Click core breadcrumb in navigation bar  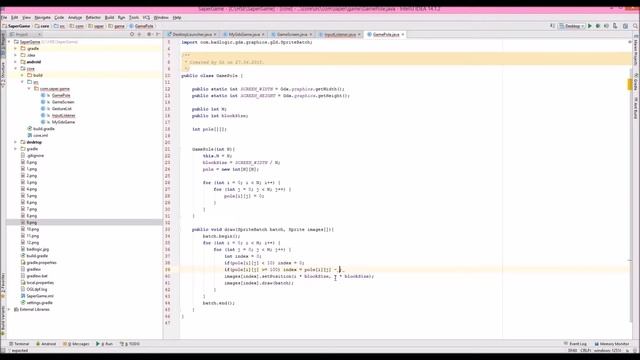[x=42, y=26]
